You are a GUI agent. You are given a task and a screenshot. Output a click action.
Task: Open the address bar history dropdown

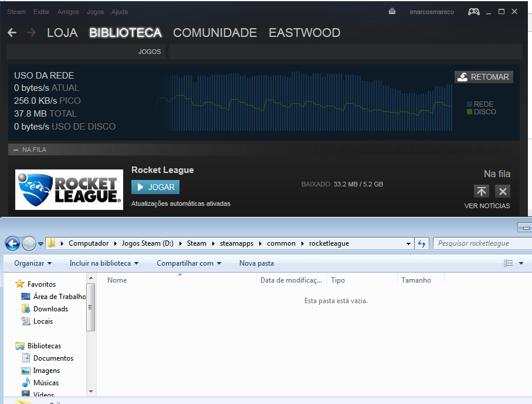pos(408,243)
